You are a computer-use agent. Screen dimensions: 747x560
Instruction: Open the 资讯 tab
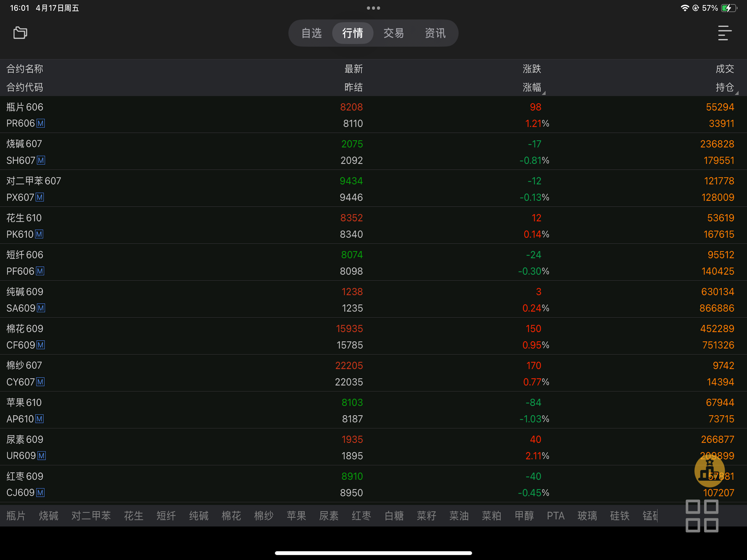pyautogui.click(x=435, y=33)
